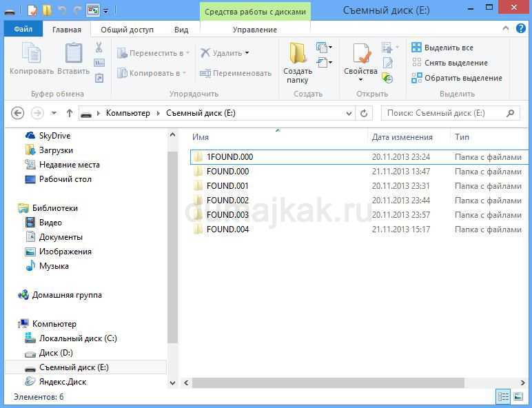
Task: Open Help with the question mark icon
Action: pyautogui.click(x=521, y=28)
